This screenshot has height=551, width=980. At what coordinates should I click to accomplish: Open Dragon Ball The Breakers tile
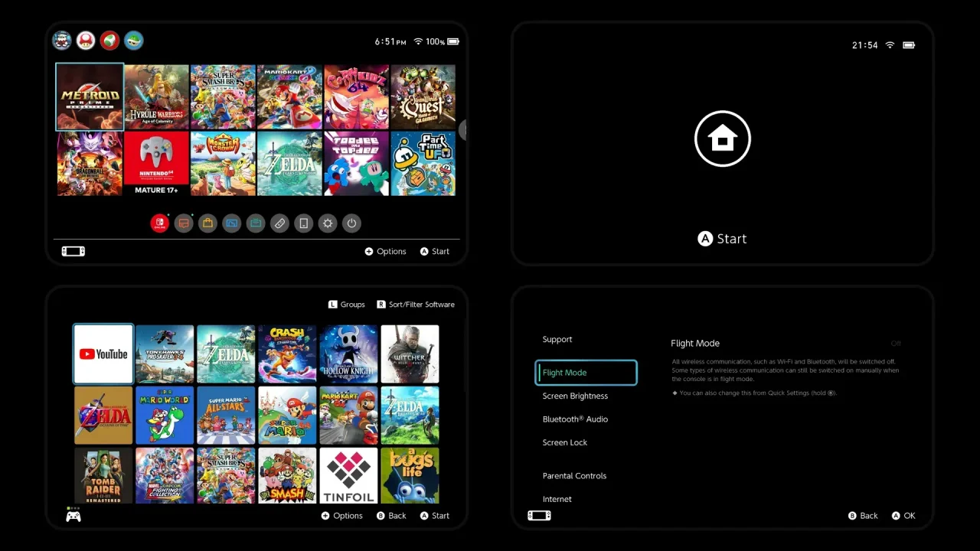point(90,164)
